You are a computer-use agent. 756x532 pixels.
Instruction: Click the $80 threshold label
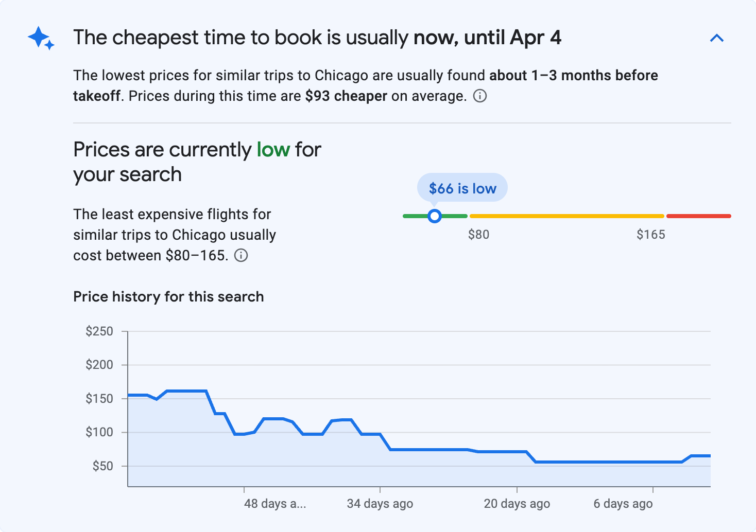tap(479, 234)
